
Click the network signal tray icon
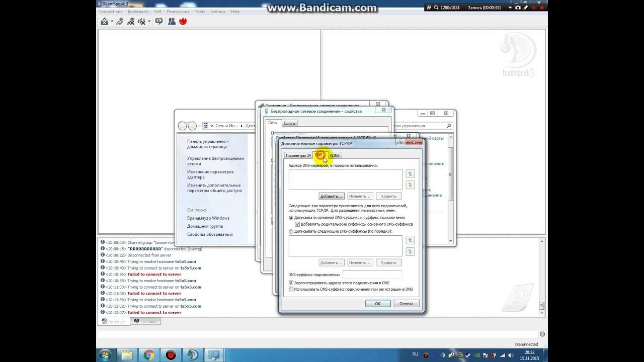[502, 355]
